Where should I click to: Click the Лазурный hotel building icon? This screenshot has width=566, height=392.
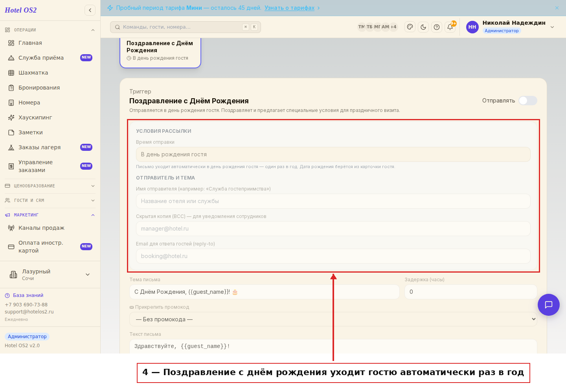[x=13, y=275]
